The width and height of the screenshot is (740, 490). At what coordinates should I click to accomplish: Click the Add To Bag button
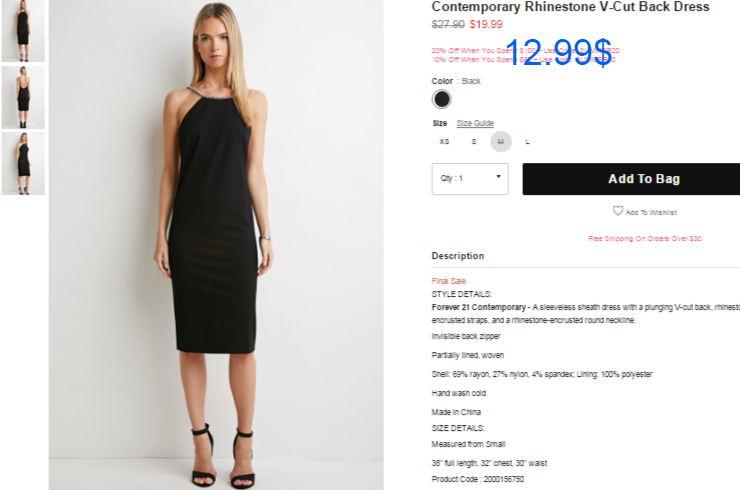point(631,179)
